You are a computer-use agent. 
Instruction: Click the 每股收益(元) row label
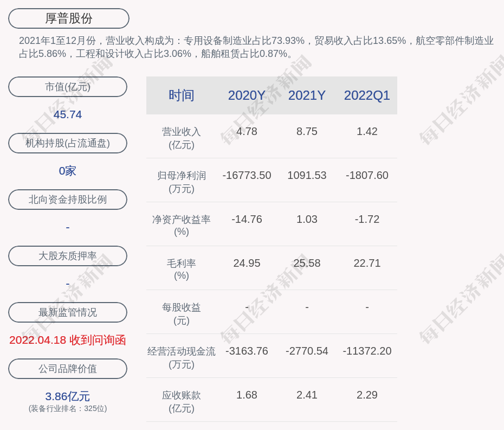pyautogui.click(x=182, y=314)
